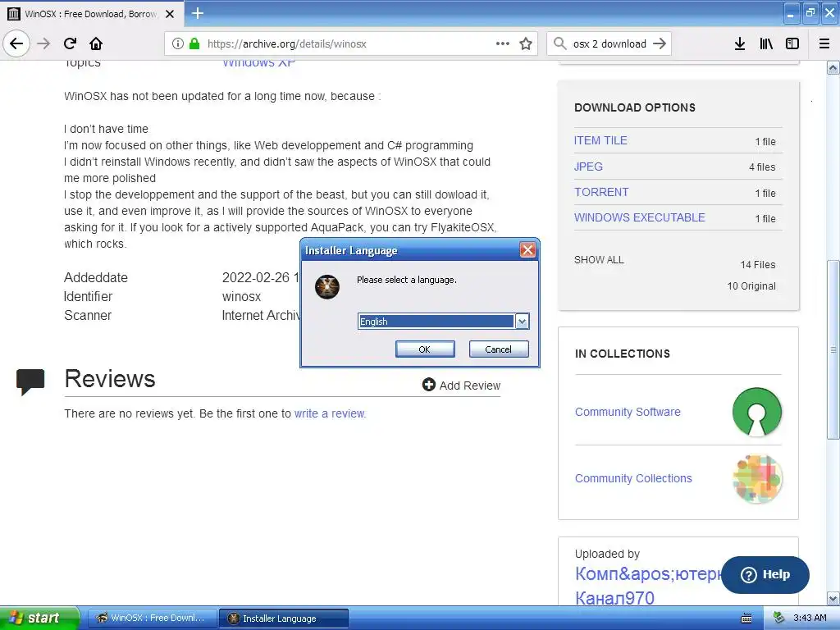Open the uploader Канал970 profile link
This screenshot has height=630, width=840.
tap(614, 598)
